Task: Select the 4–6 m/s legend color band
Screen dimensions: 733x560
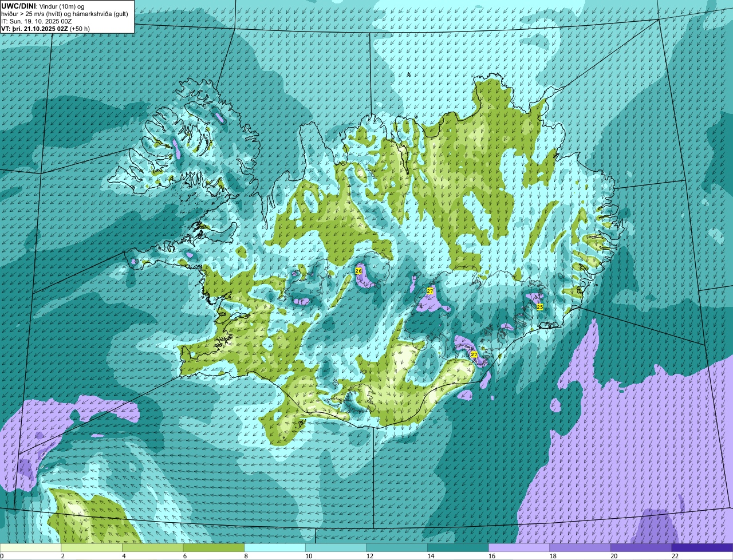Action: pos(152,548)
